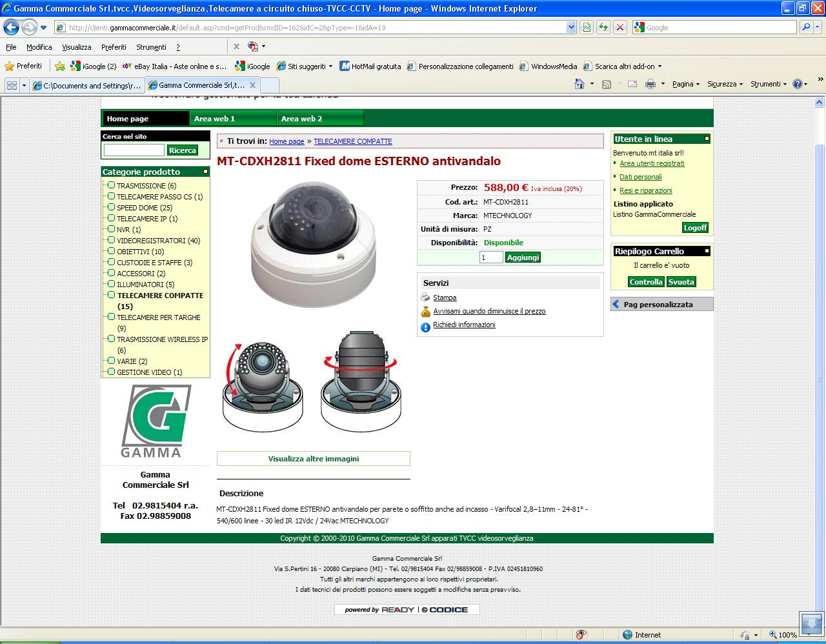
Task: Open the Preferiti favorites star button
Action: point(23,66)
